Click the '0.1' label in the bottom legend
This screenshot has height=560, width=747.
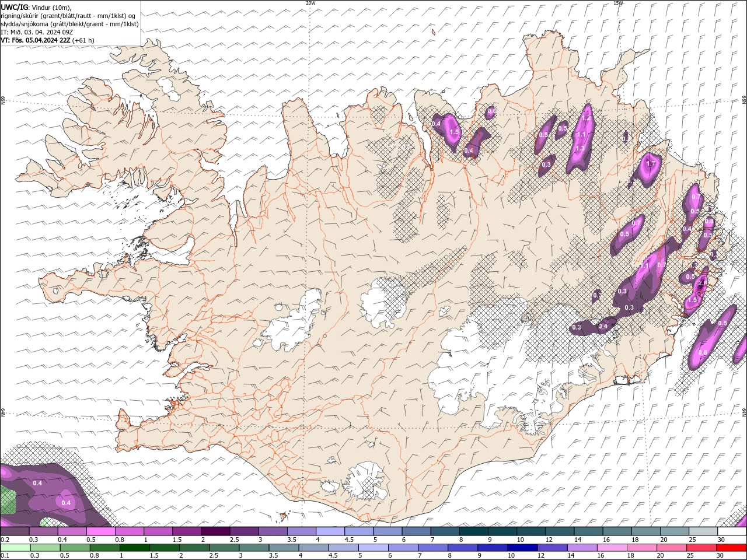4,556
